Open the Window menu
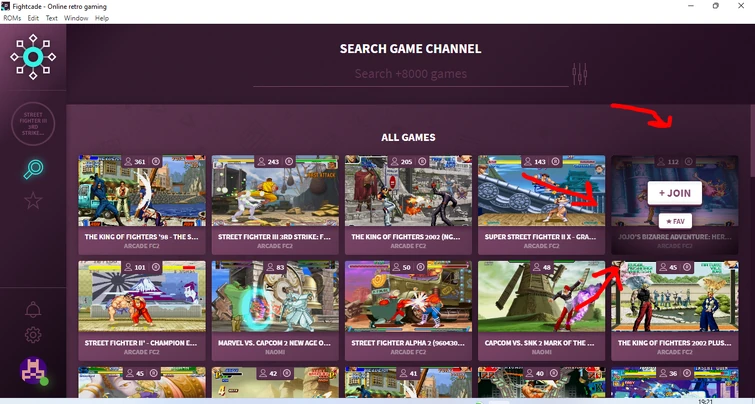 coord(76,18)
